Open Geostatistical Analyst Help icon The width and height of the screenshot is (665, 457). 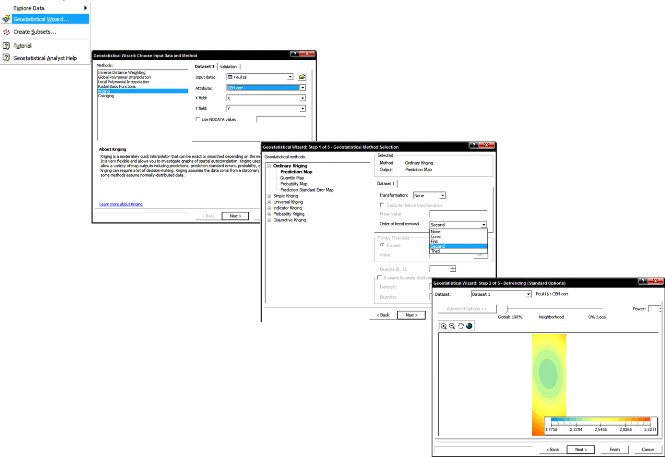pos(7,58)
